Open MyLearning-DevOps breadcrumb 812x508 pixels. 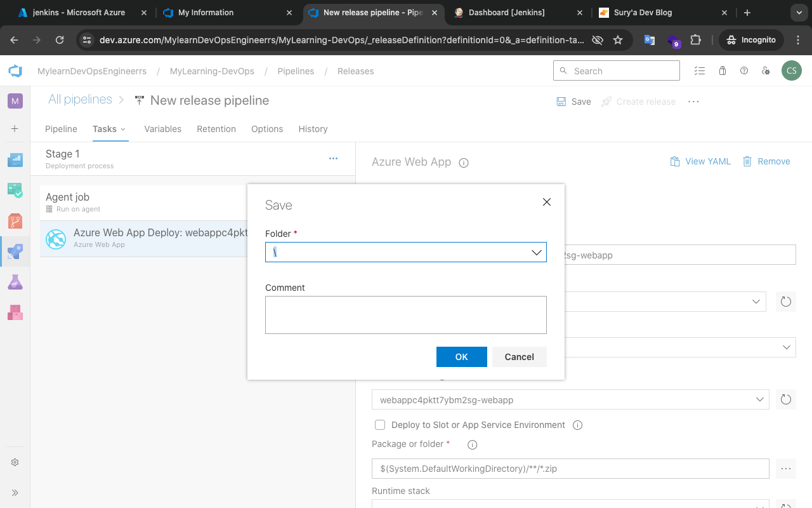[212, 71]
